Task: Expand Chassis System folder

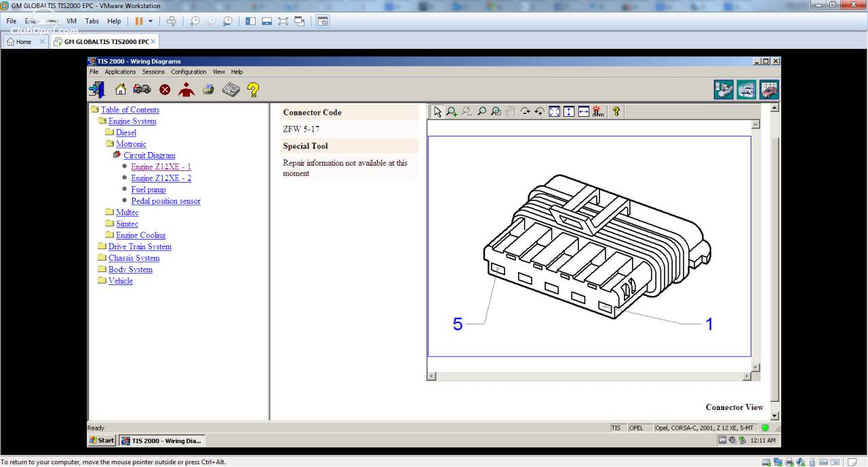Action: click(x=102, y=258)
